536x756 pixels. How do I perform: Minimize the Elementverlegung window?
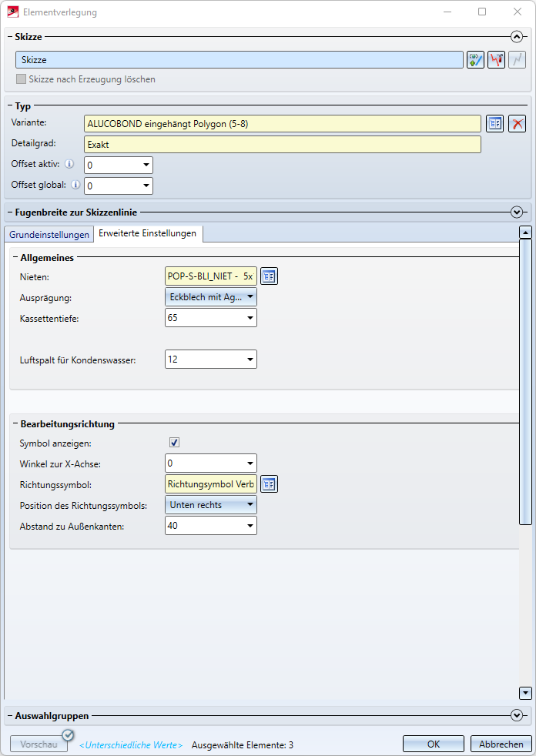point(447,12)
